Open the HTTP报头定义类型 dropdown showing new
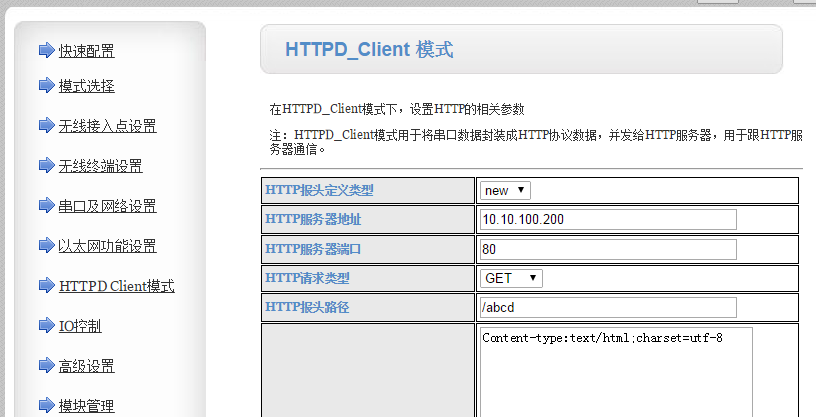This screenshot has height=417, width=816. pos(505,191)
